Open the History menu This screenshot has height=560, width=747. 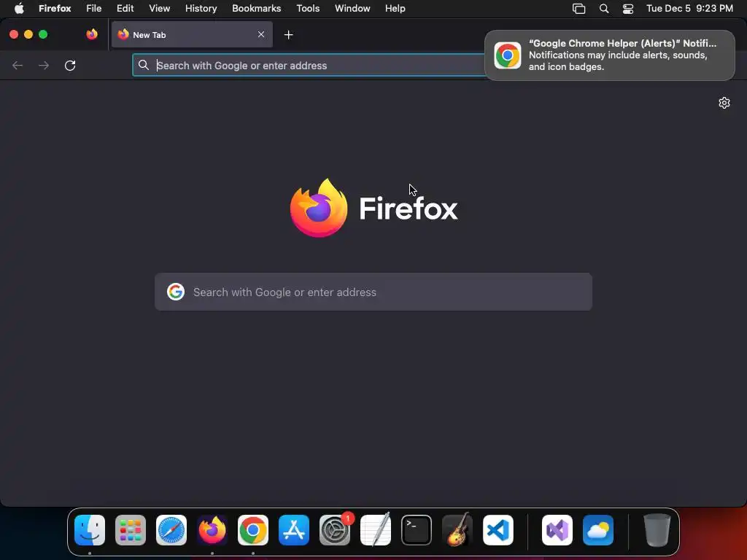click(201, 8)
